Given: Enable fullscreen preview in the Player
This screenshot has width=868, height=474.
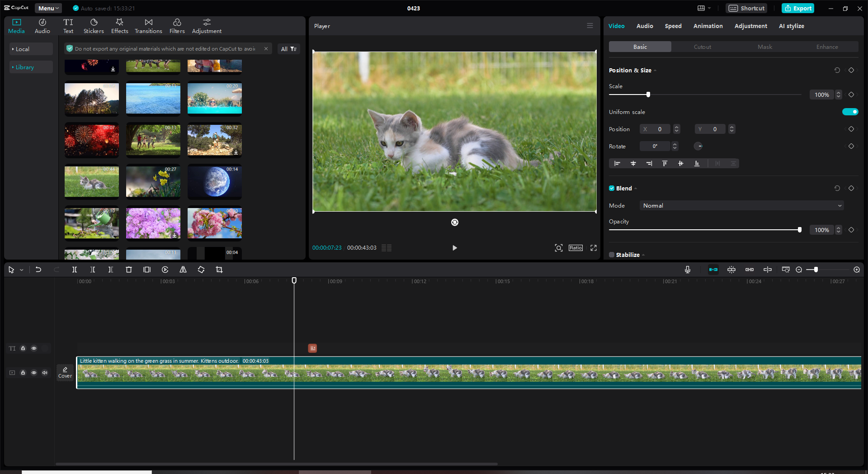Looking at the screenshot, I should coord(593,248).
